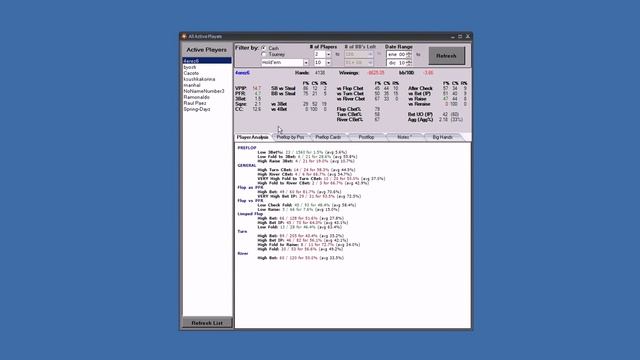Click the Sqze stat label
Screen dimensions: 640x360
pyautogui.click(x=241, y=104)
